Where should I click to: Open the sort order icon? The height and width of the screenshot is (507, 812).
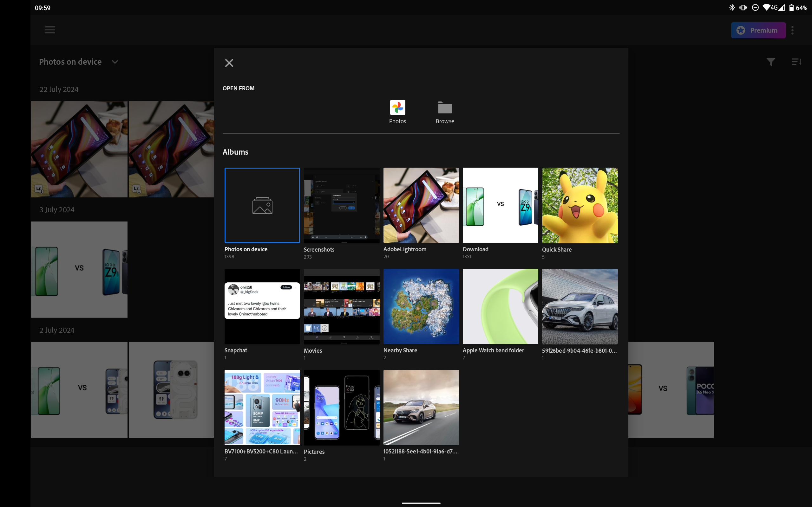pyautogui.click(x=796, y=62)
